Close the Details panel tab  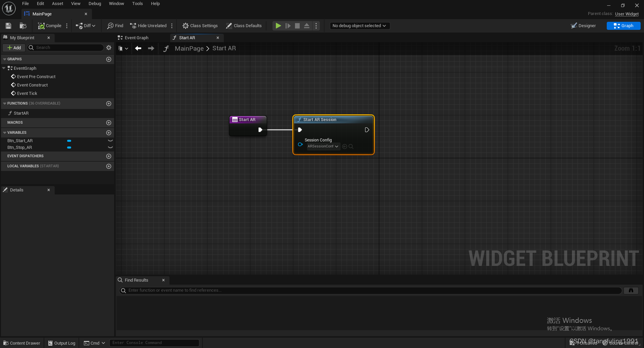(49, 190)
